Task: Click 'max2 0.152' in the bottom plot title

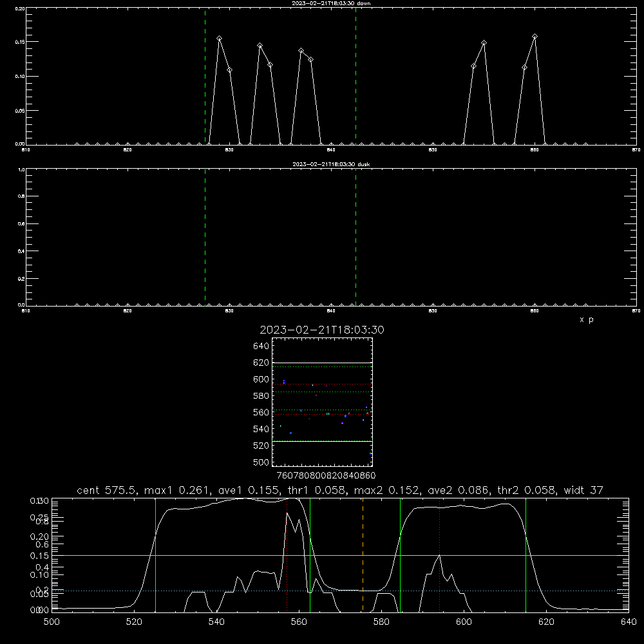Action: (388, 490)
